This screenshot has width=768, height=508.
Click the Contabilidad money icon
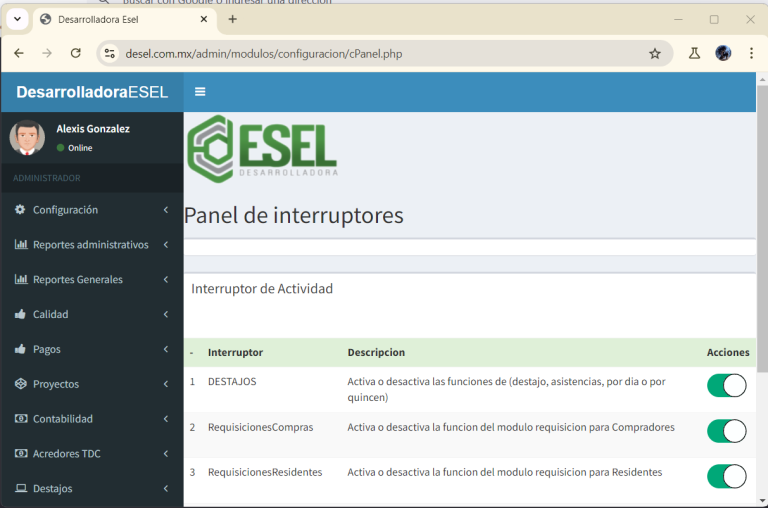20,419
